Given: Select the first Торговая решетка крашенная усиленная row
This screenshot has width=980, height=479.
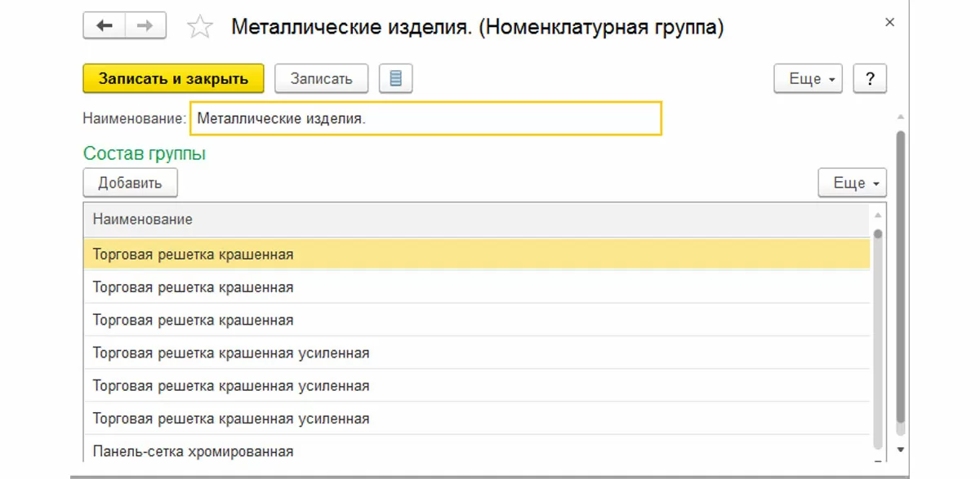Looking at the screenshot, I should tap(231, 353).
